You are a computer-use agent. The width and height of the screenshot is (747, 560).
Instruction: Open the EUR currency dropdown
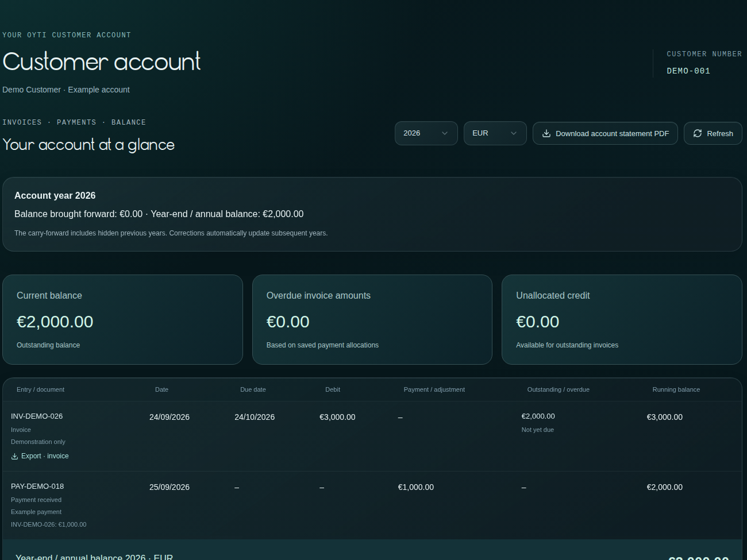click(495, 133)
